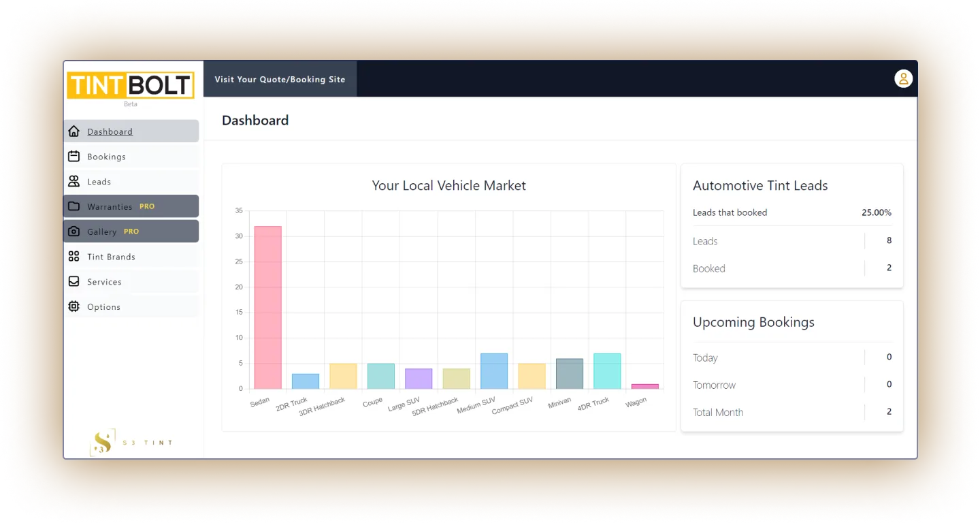The image size is (980, 525).
Task: Select Dashboard in the sidebar menu
Action: [x=110, y=131]
